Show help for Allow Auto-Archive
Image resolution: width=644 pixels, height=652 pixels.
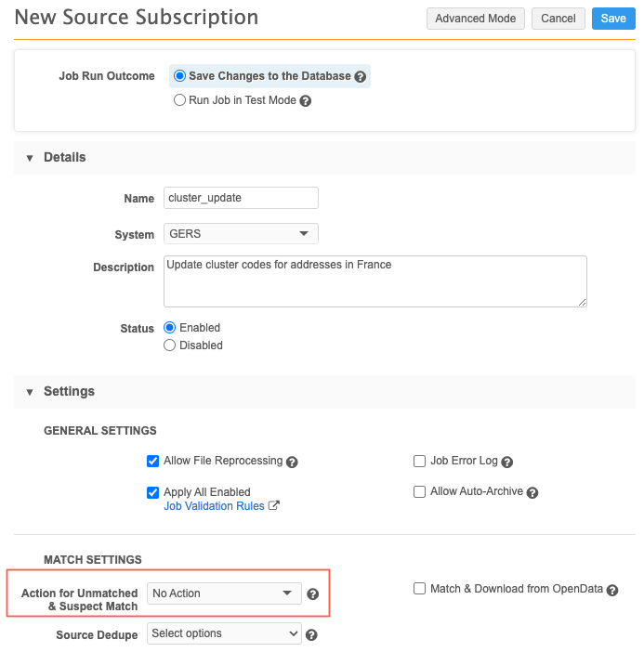click(532, 493)
